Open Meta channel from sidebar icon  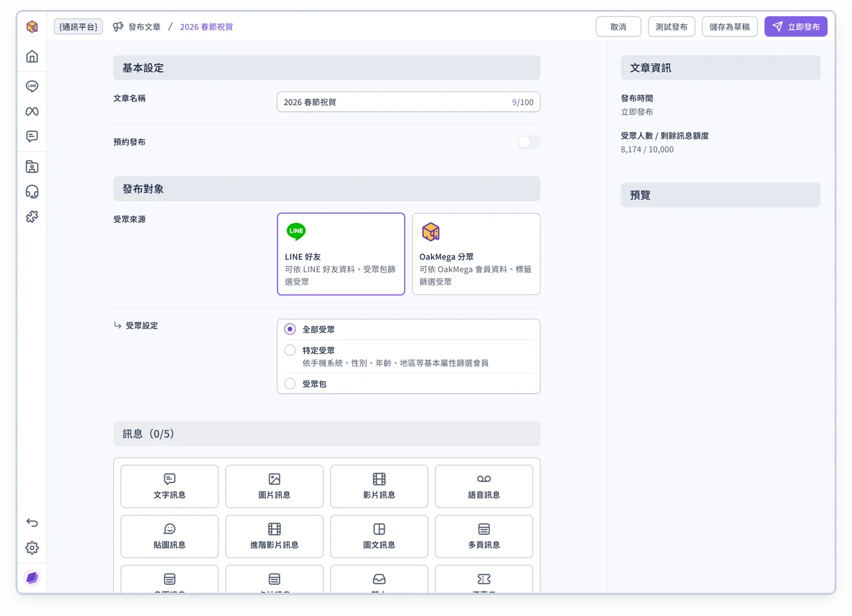tap(32, 111)
